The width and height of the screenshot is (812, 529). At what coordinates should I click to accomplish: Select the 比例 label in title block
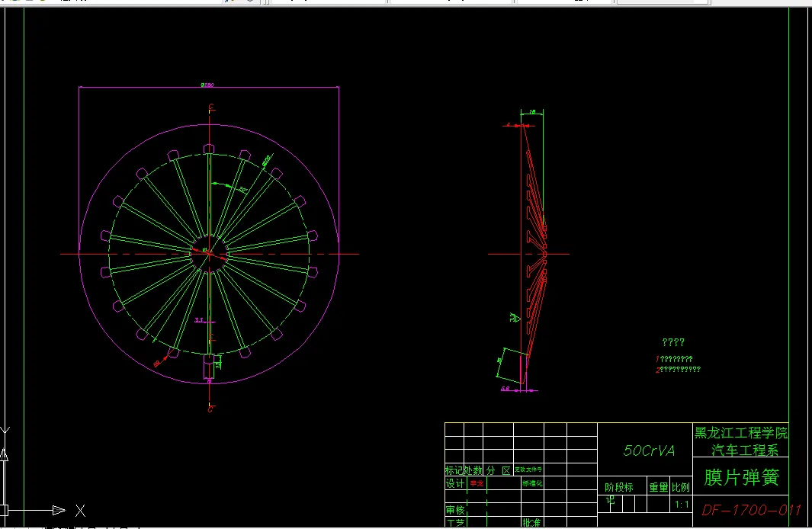pos(680,487)
